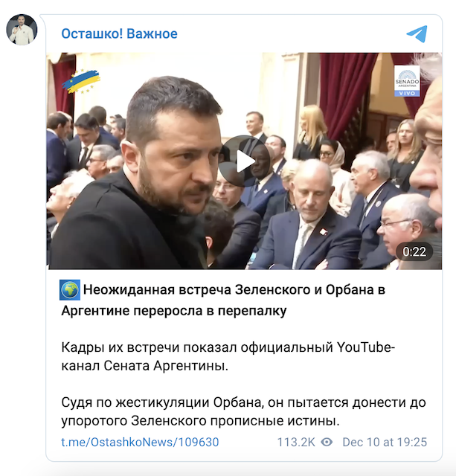Open the Осташко! Важное channel name link

[119, 33]
